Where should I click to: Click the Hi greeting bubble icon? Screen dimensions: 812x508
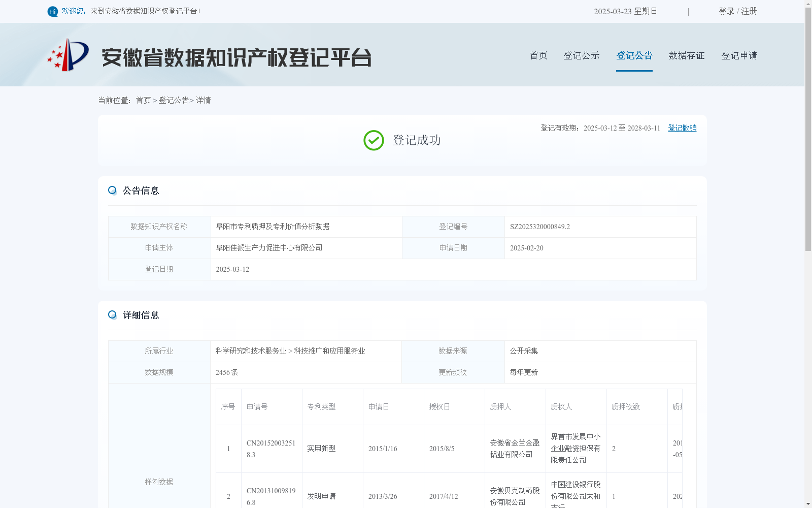[53, 11]
